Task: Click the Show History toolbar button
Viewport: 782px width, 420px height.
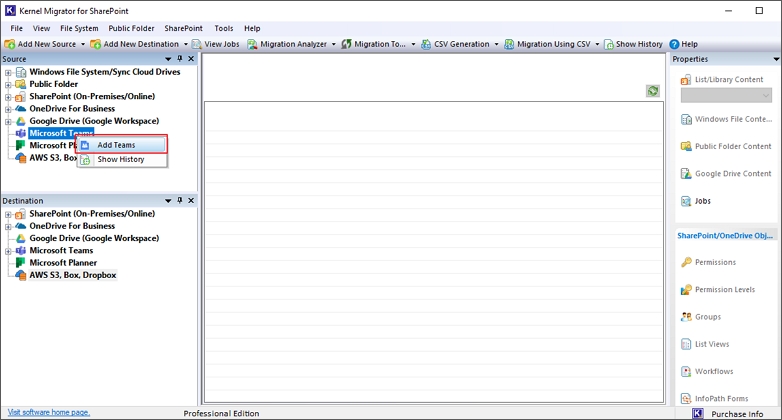Action: 633,44
